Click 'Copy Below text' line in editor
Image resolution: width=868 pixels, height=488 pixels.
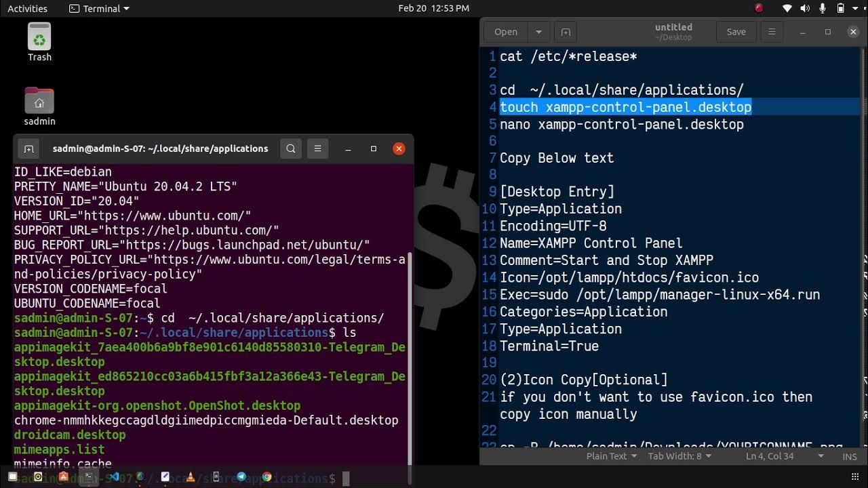click(x=557, y=158)
